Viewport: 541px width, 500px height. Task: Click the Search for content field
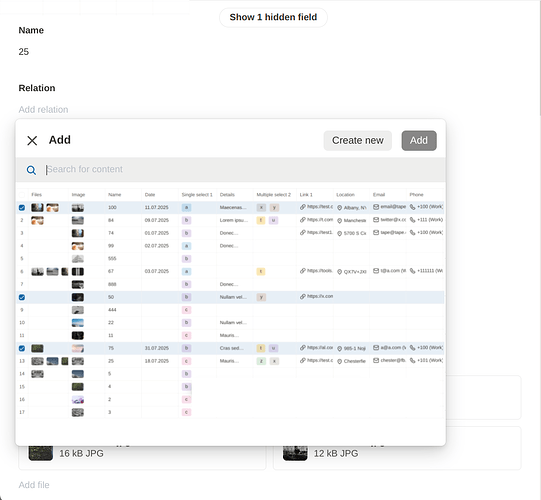pyautogui.click(x=242, y=169)
